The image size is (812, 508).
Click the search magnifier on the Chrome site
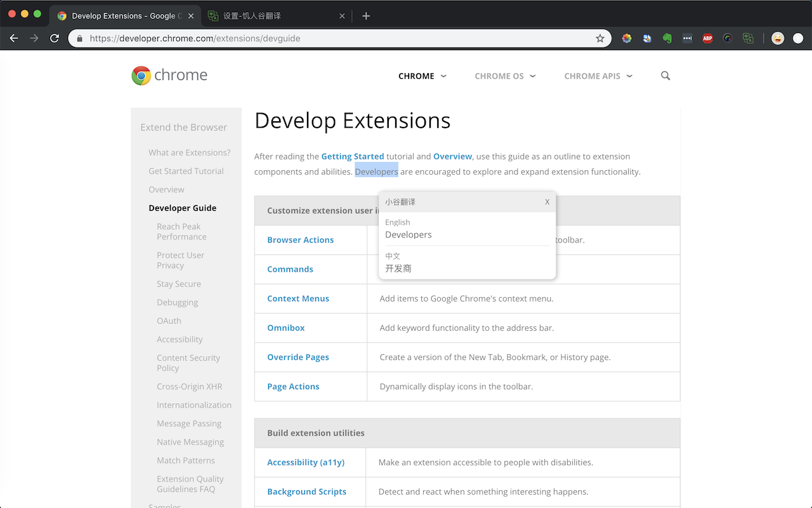pyautogui.click(x=665, y=76)
